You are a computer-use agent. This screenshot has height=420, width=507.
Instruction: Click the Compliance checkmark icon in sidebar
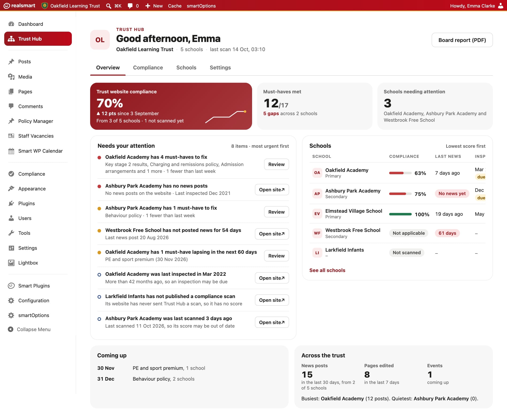pyautogui.click(x=11, y=174)
